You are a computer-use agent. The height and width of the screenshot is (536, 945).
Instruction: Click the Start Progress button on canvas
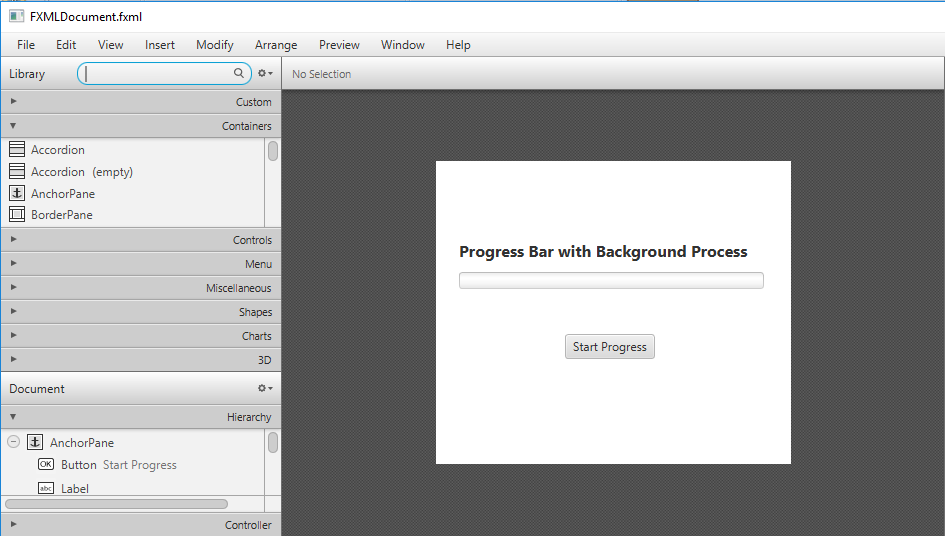[x=610, y=347]
